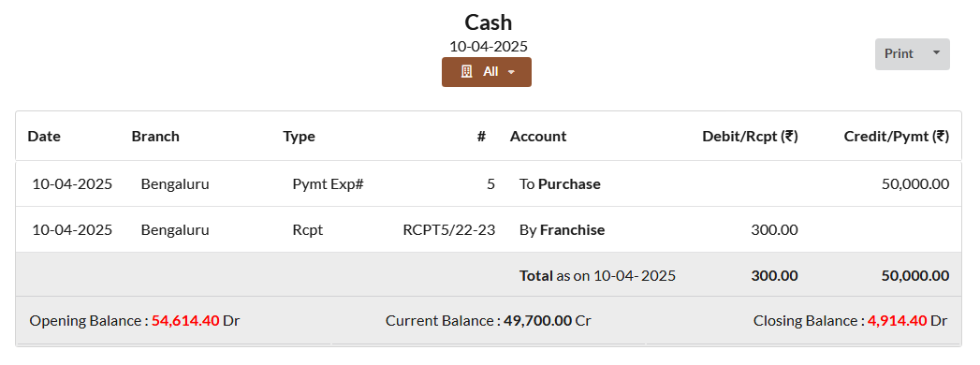Click the 50,000.00 credit amount in Purchase row

[915, 184]
